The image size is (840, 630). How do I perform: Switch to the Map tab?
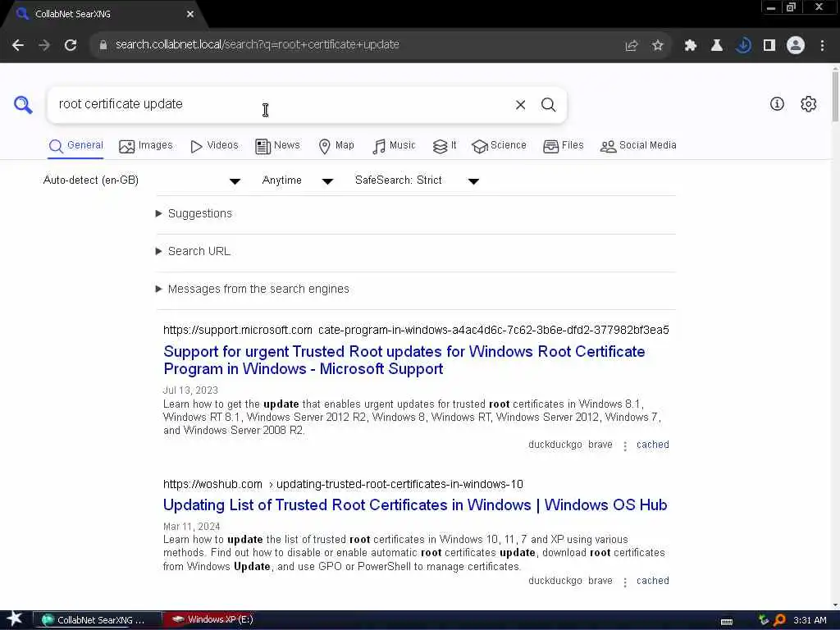tap(336, 146)
